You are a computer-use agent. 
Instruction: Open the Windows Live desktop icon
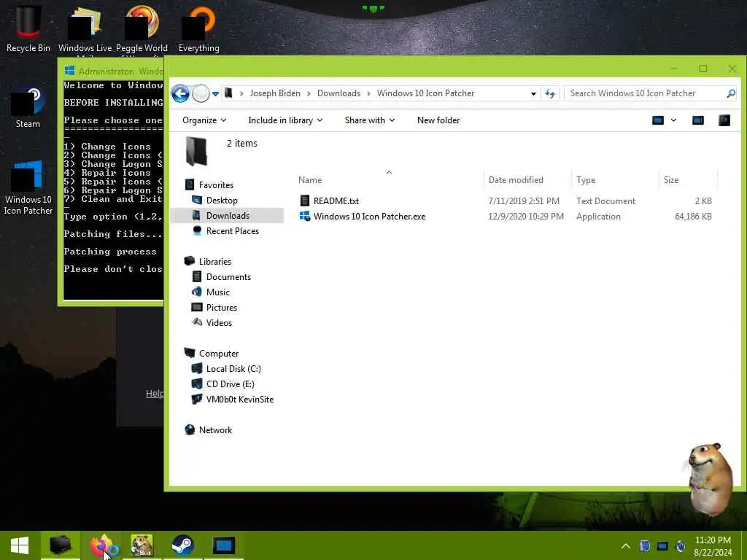tap(85, 28)
